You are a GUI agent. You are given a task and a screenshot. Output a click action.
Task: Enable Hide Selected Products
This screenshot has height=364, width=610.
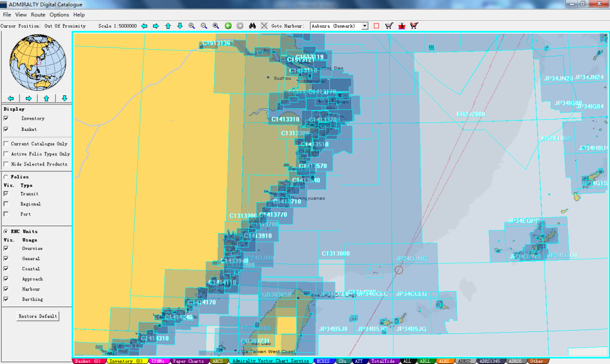coord(6,164)
